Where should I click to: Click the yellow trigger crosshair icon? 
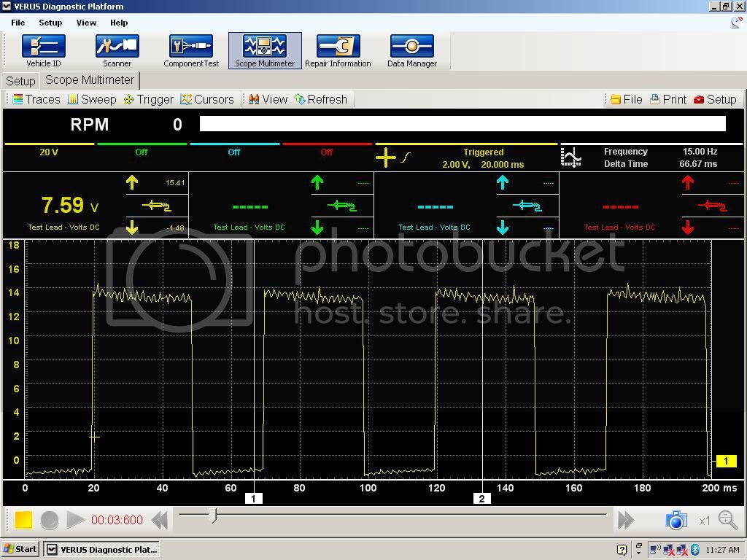385,157
